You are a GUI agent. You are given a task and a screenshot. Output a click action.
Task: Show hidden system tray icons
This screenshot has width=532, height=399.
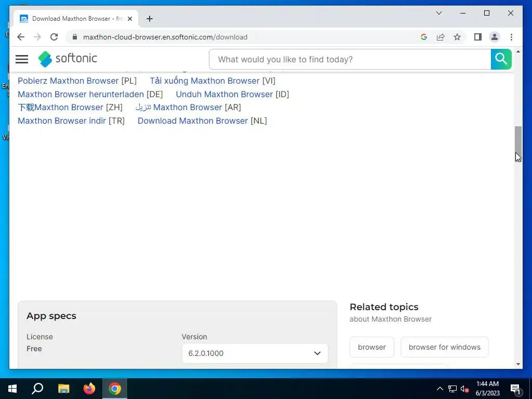pyautogui.click(x=440, y=389)
